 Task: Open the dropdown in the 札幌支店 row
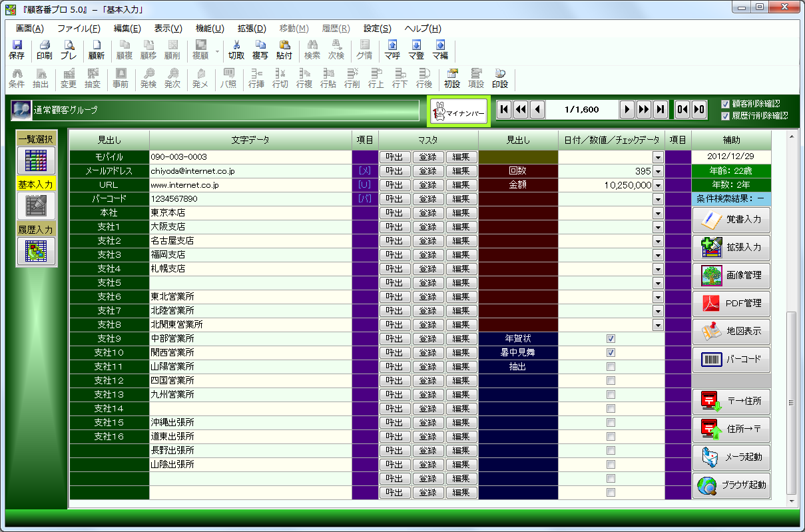point(659,269)
